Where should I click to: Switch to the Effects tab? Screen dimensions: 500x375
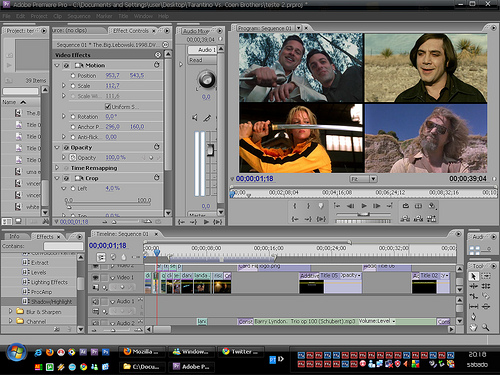45,237
